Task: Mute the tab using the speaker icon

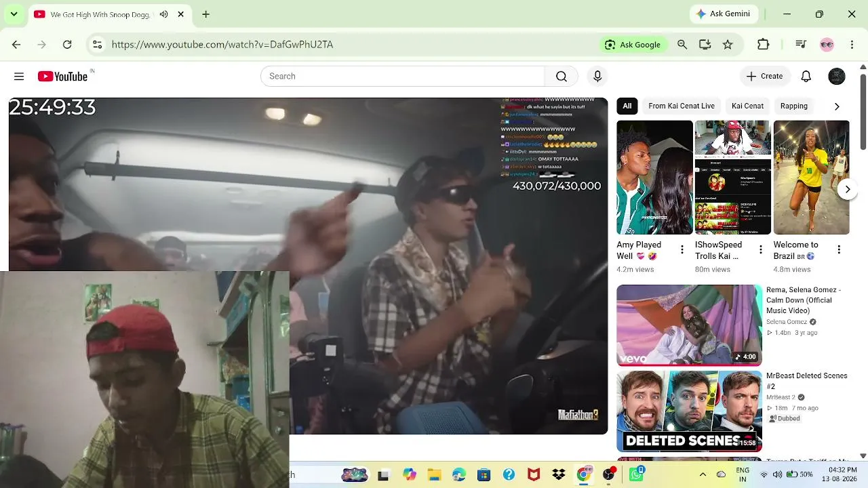Action: (163, 14)
